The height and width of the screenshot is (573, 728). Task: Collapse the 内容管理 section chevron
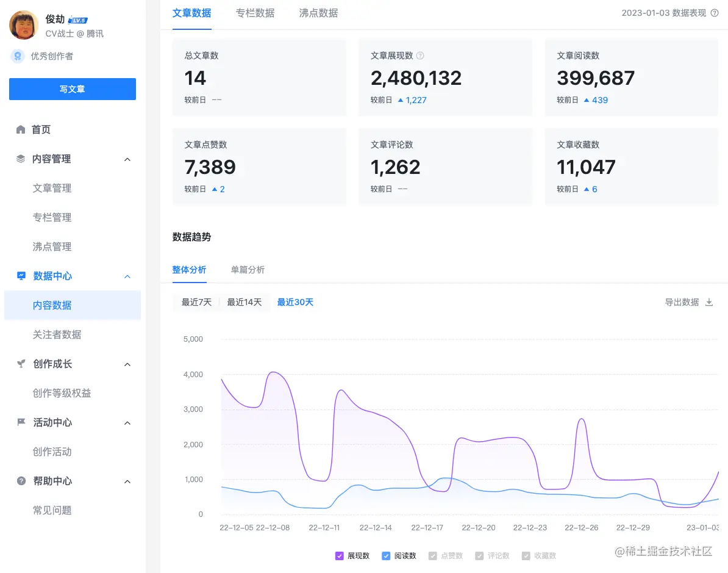127,159
